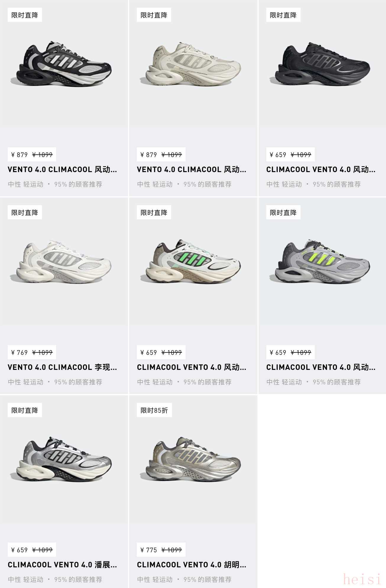Open the CLIMACOOL VENTO 4.0 胡明 product title
The image size is (386, 588).
point(192,565)
